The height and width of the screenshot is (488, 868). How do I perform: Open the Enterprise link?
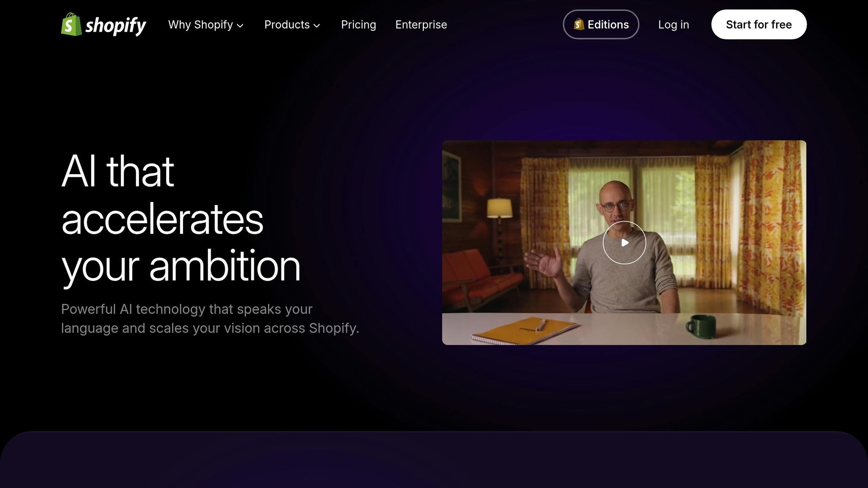(421, 25)
